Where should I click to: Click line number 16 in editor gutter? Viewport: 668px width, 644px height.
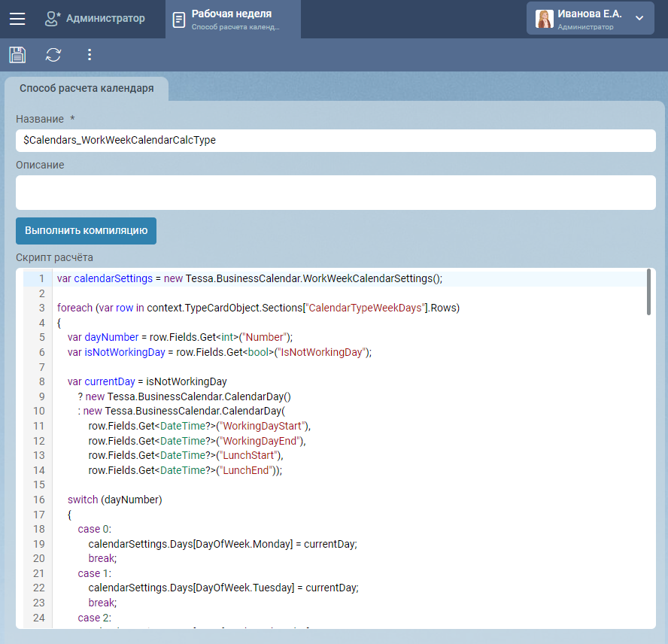[x=39, y=500]
